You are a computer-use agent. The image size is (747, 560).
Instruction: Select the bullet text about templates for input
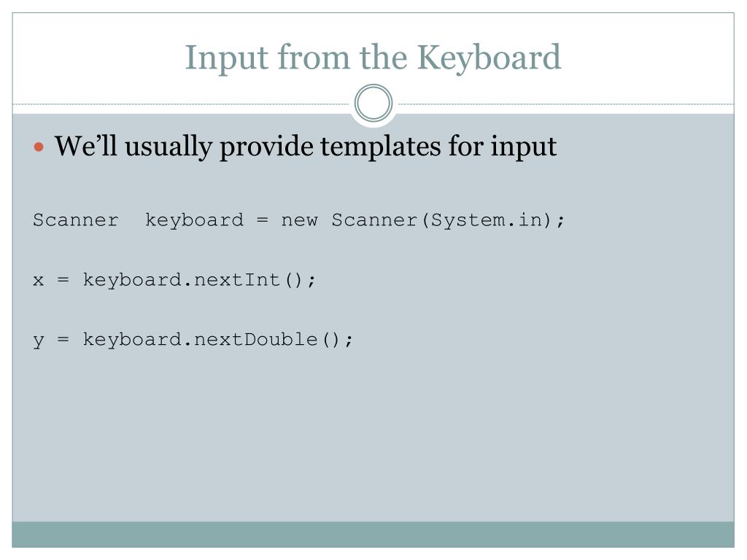pyautogui.click(x=306, y=146)
